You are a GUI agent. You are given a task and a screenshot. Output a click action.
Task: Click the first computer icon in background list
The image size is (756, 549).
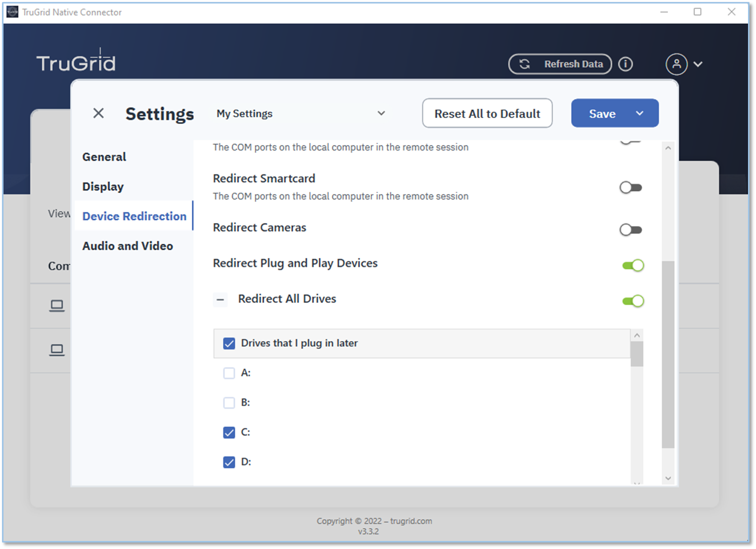click(x=57, y=305)
